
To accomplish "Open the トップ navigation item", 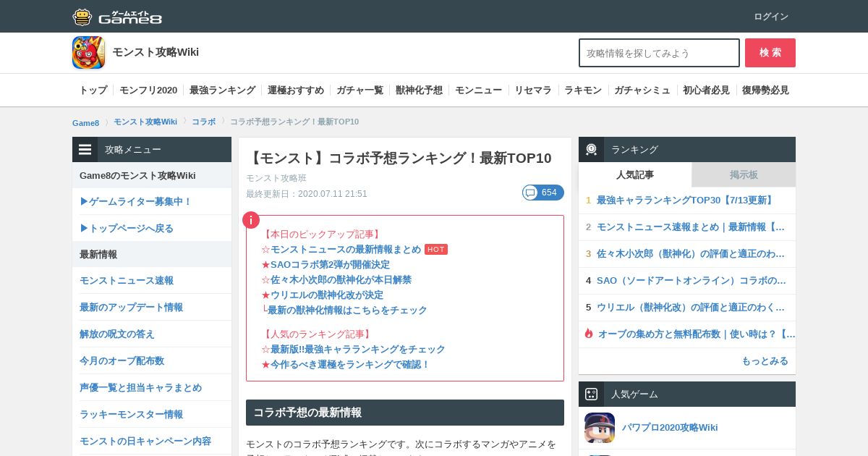I will (x=93, y=90).
